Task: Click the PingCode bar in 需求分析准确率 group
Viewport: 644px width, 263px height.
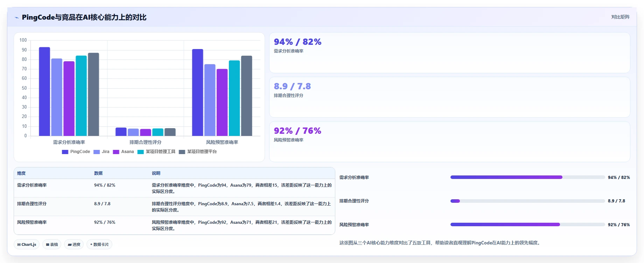Action: (x=44, y=91)
